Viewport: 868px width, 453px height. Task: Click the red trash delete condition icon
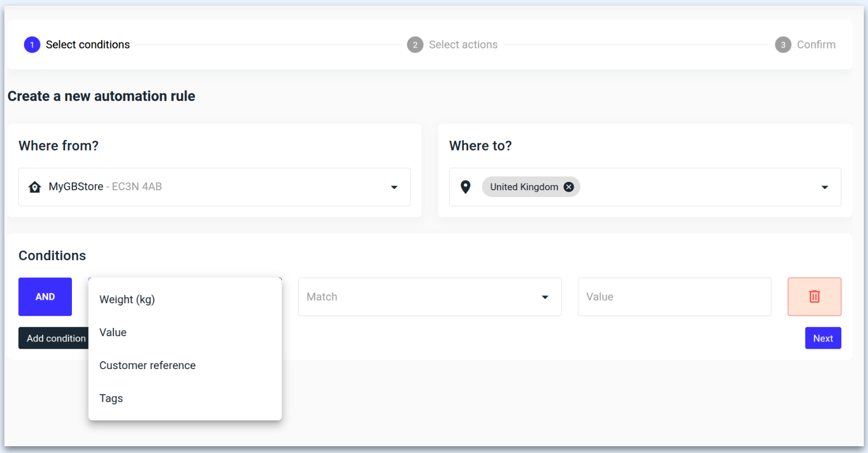click(x=814, y=297)
